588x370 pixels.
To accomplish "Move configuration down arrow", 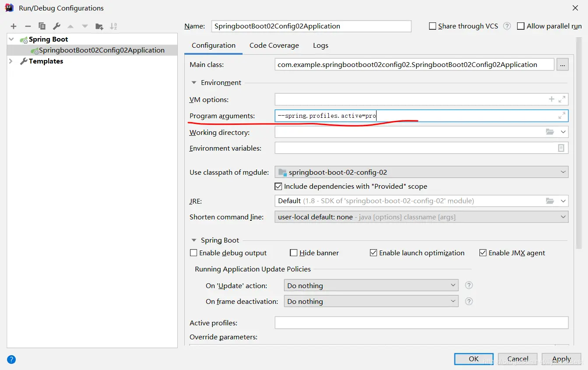I will pos(85,26).
